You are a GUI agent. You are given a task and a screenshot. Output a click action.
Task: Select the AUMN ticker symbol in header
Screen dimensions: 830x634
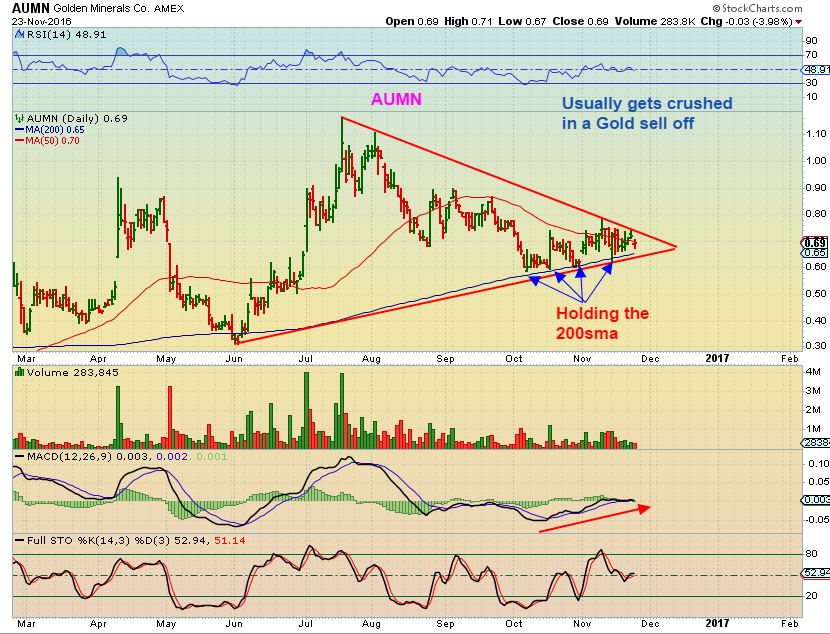tap(31, 8)
